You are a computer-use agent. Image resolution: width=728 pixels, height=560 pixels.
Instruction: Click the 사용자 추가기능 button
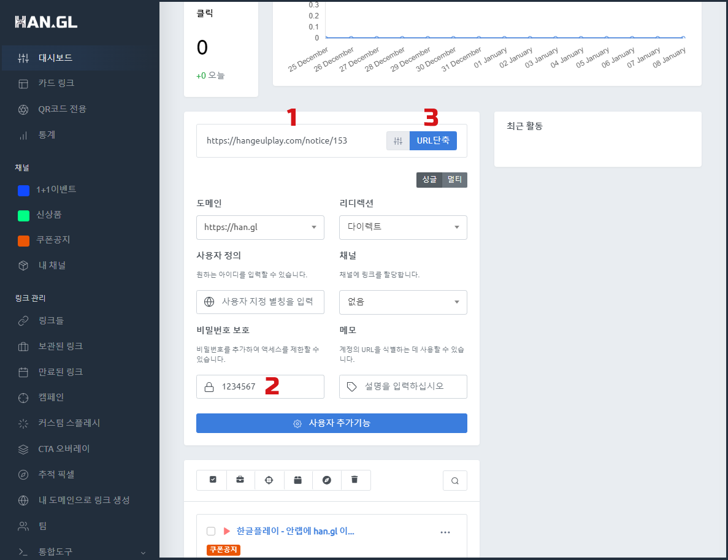(332, 423)
